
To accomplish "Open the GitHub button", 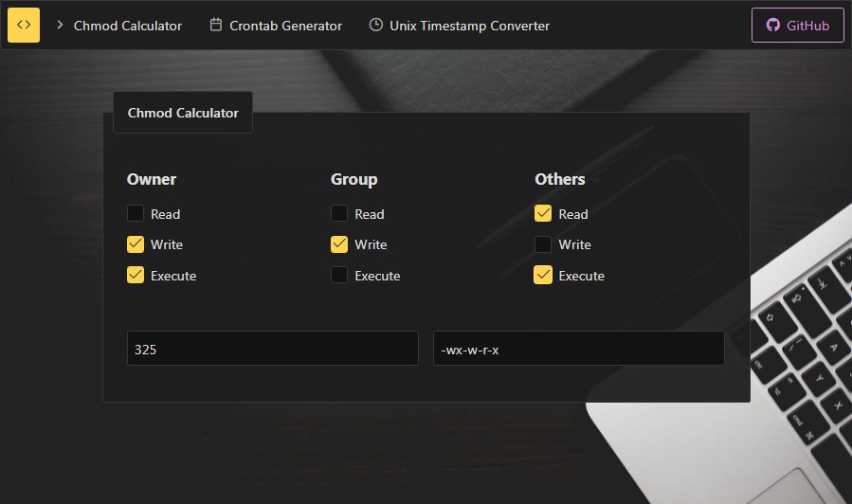I will 797,26.
